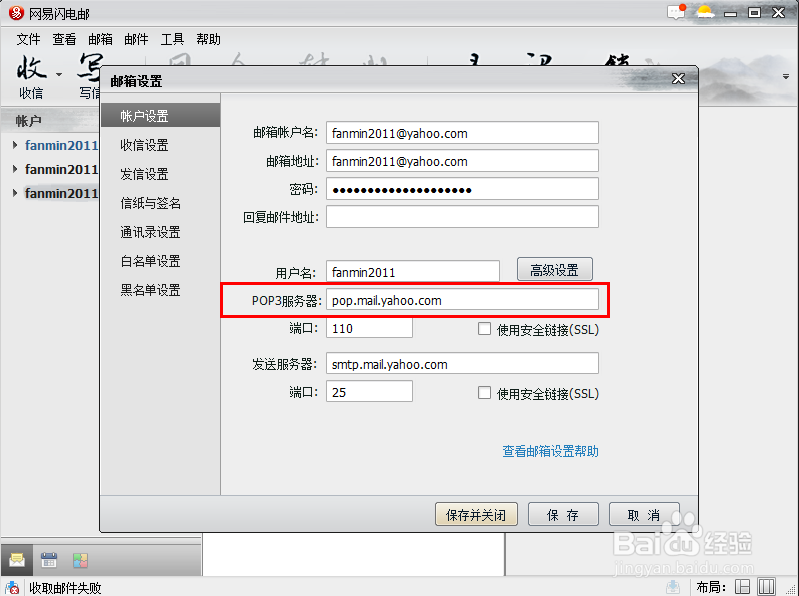799x596 pixels.
Task: Open the 通讯录设置 section
Action: click(x=150, y=232)
